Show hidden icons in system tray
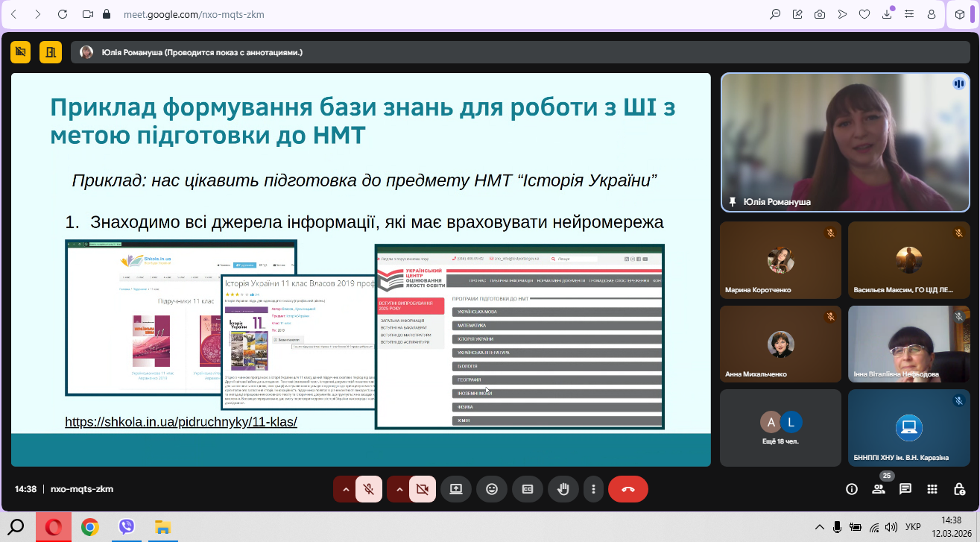 820,527
